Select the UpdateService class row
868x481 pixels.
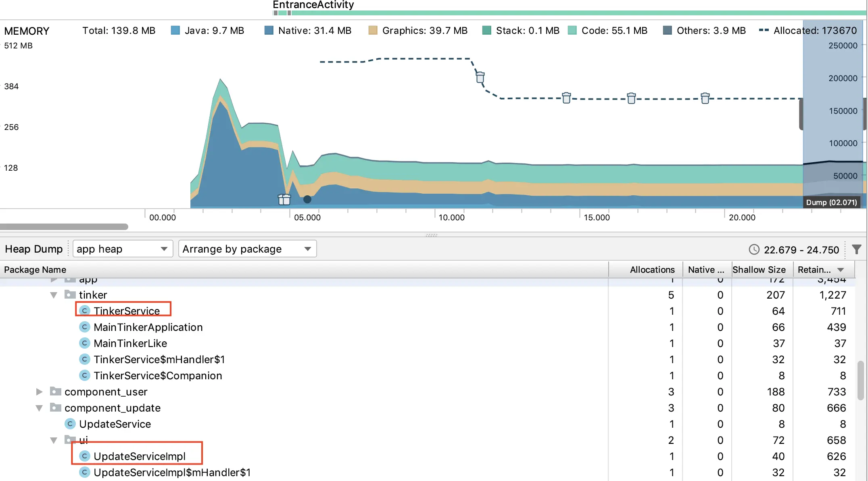[x=115, y=424]
